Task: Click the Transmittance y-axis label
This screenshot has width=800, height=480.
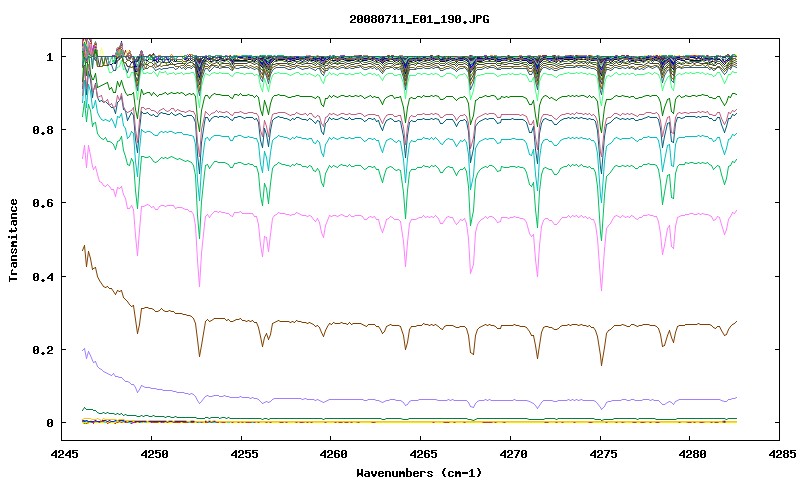Action: coord(13,240)
